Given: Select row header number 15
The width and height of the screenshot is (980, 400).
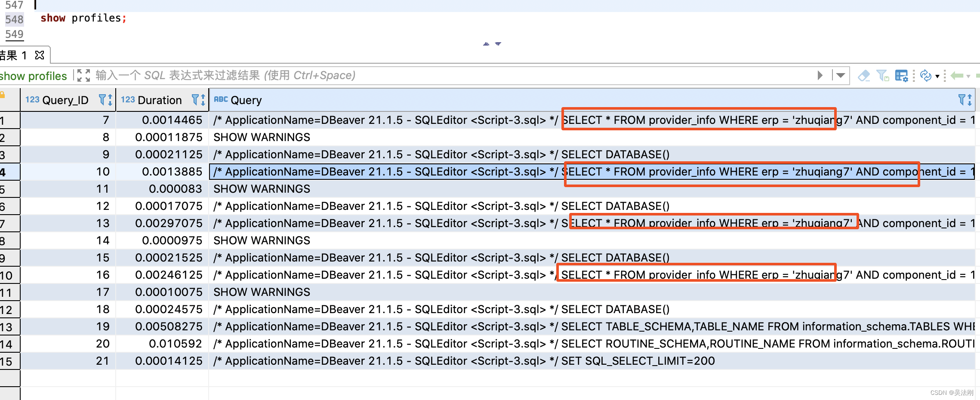Looking at the screenshot, I should pyautogui.click(x=10, y=361).
